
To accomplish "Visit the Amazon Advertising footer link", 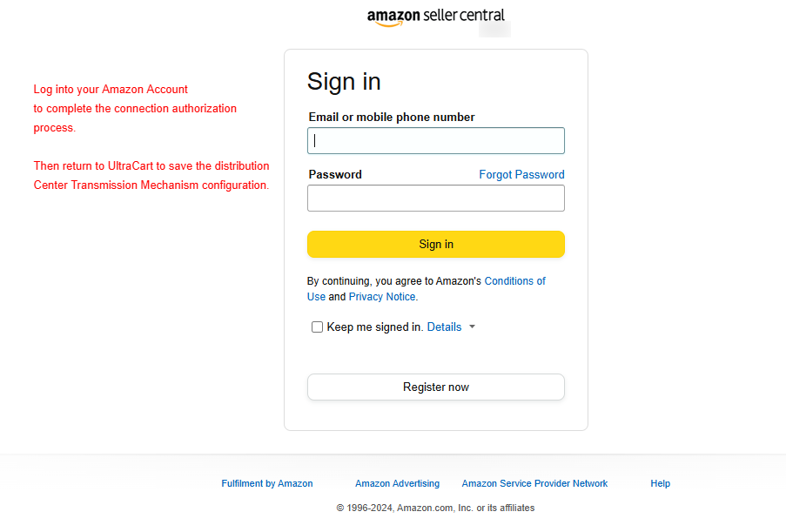I will pos(398,483).
